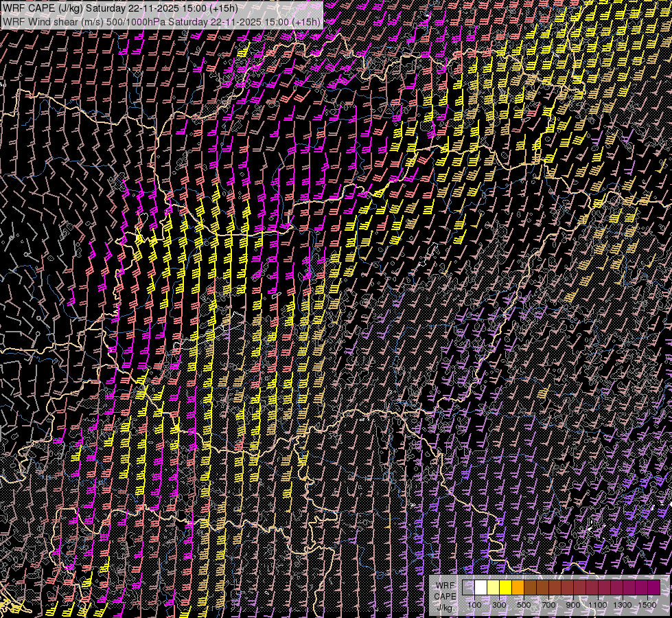Image resolution: width=672 pixels, height=618 pixels.
Task: Click the '1100' legend value
Action: 597,605
